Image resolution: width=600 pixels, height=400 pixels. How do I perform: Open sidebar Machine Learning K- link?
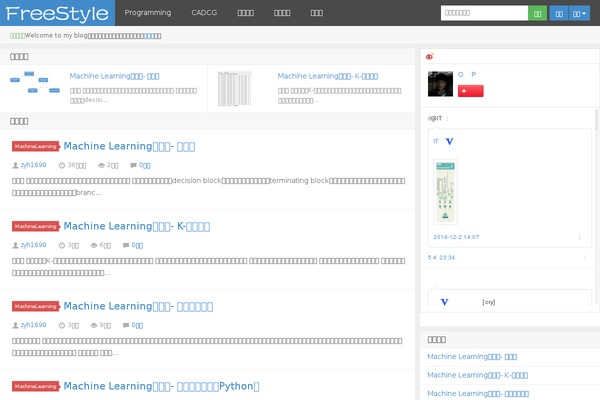[477, 375]
